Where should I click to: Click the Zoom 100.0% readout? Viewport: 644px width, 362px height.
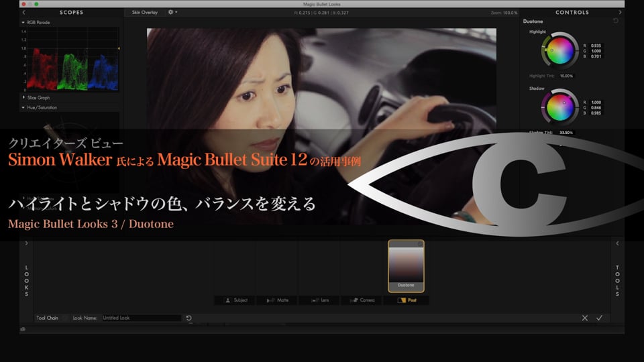(504, 13)
